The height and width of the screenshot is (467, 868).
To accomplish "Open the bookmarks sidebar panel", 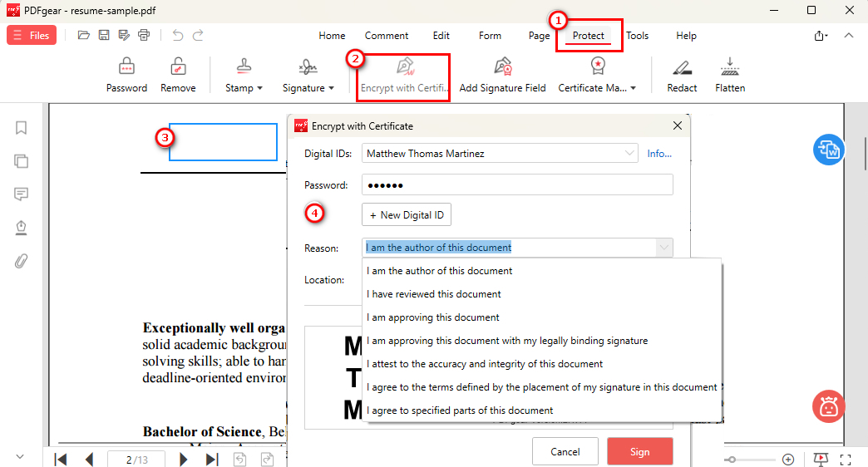I will [x=21, y=128].
